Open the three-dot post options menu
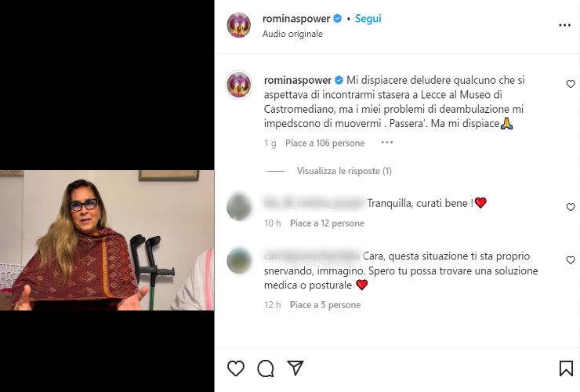The width and height of the screenshot is (580, 392). pyautogui.click(x=564, y=25)
